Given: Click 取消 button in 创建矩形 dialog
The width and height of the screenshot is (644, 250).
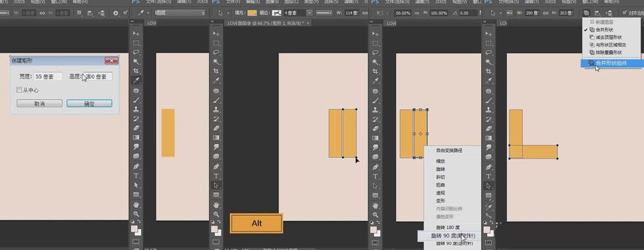Looking at the screenshot, I should coord(40,104).
